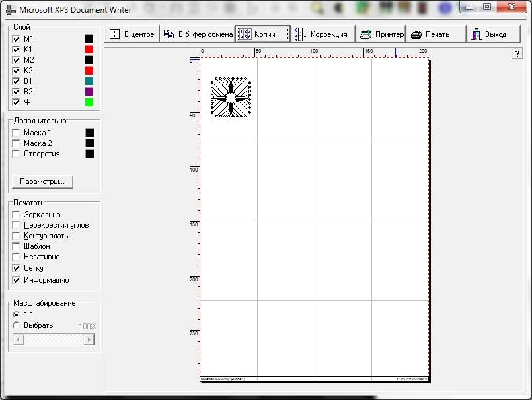Click the right arrow of the scale slider
532x400 pixels.
pyautogui.click(x=88, y=339)
